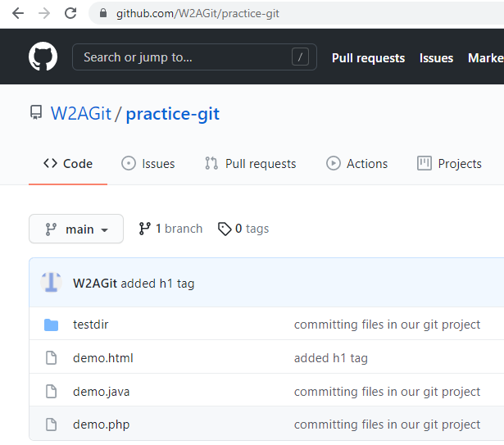Click the GitHub octocat logo
Viewport: 504px width, 445px height.
(43, 57)
